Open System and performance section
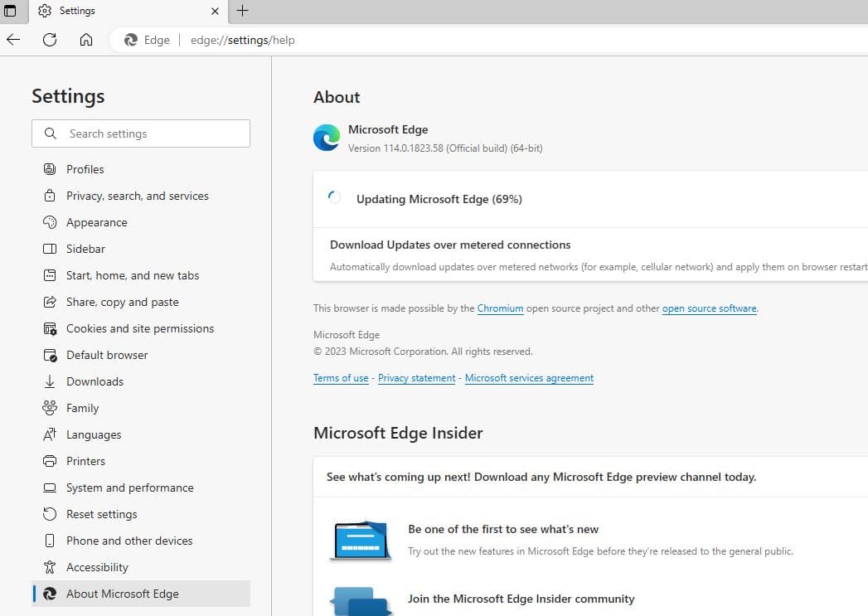 coord(129,487)
